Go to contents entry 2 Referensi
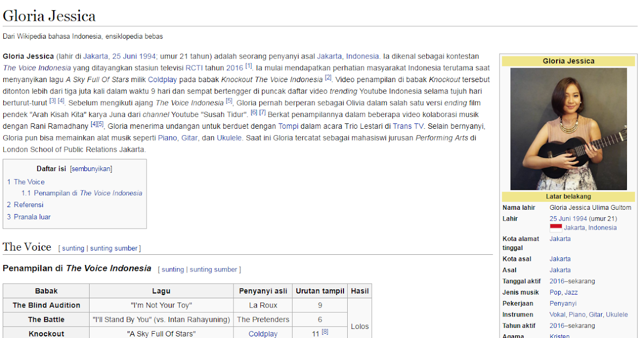The height and width of the screenshot is (338, 644). (25, 205)
